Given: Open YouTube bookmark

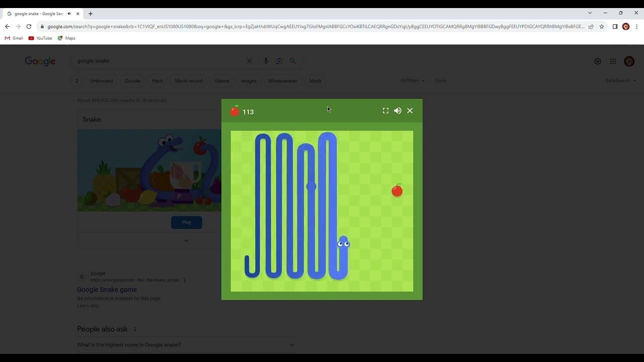Looking at the screenshot, I should (x=40, y=38).
